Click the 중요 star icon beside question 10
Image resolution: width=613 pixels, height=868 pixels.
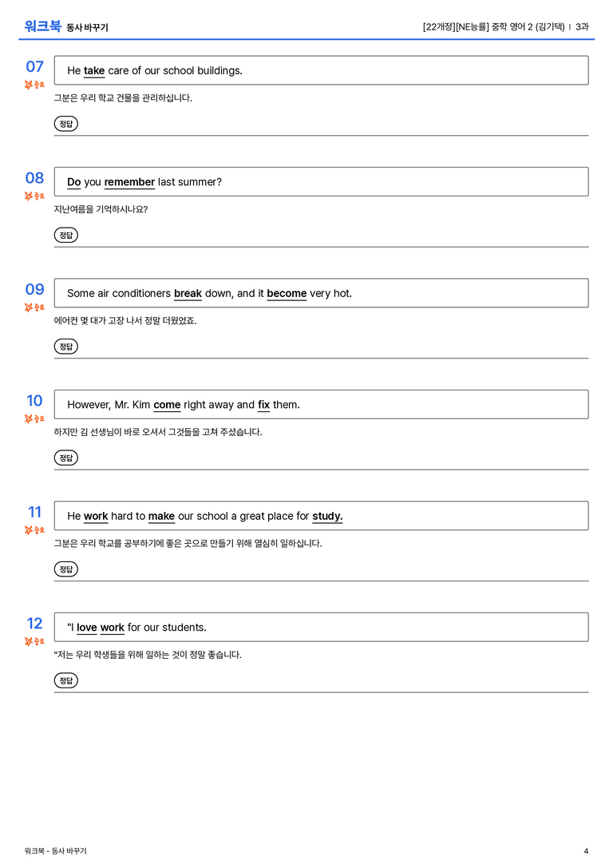[x=29, y=418]
